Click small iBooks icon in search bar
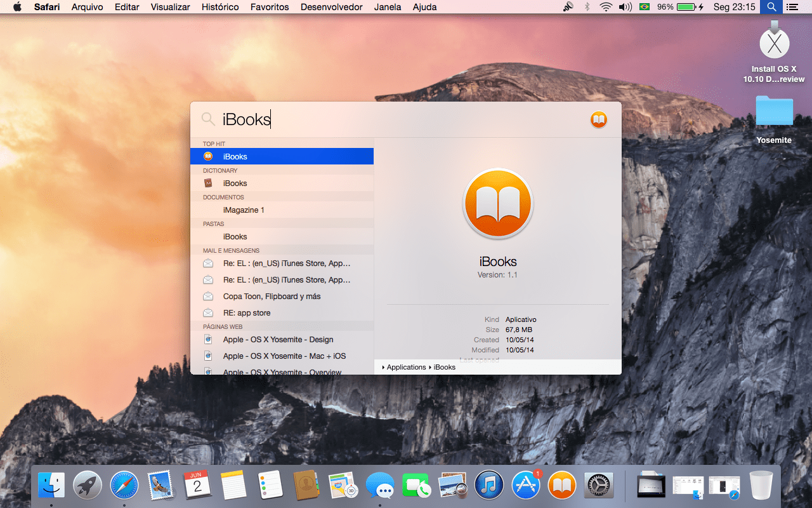Viewport: 812px width, 508px height. point(599,119)
